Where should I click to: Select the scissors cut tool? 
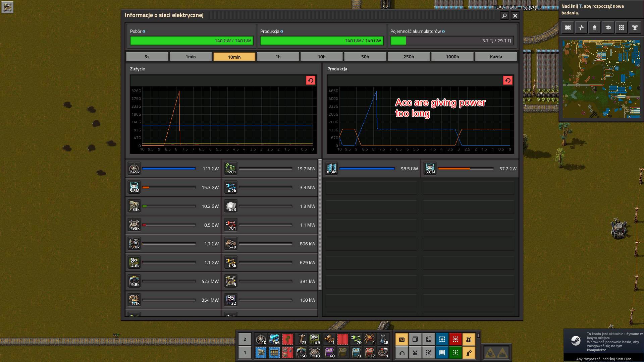[415, 353]
